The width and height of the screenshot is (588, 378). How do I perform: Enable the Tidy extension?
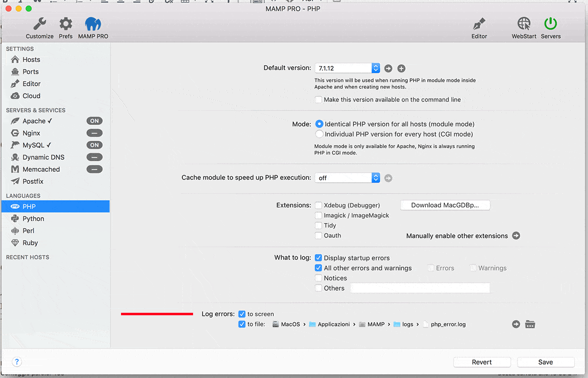click(319, 226)
